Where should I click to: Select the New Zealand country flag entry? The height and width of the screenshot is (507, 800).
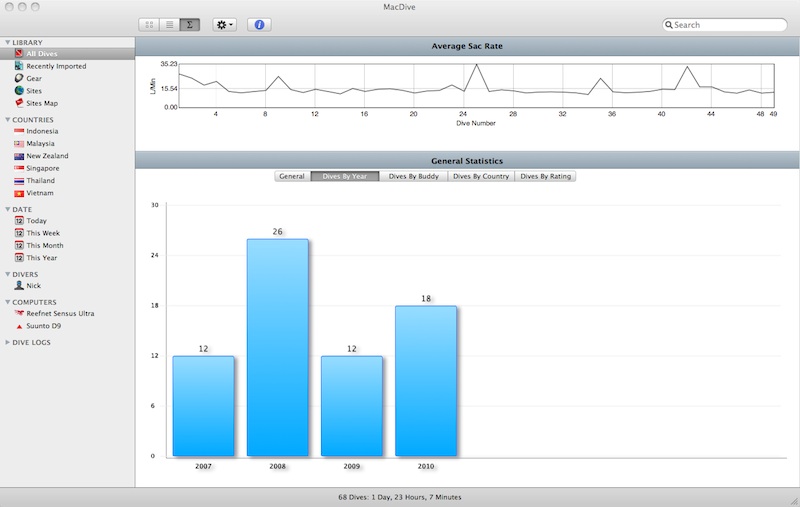pyautogui.click(x=49, y=156)
